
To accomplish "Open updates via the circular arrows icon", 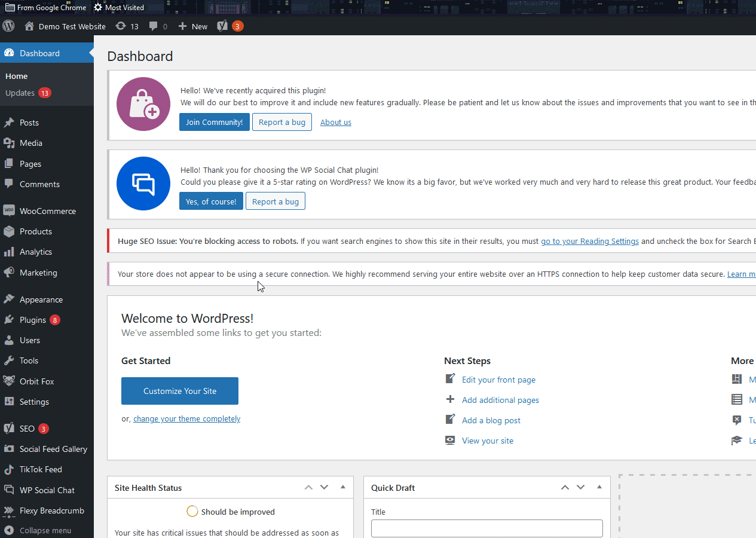I will (121, 26).
